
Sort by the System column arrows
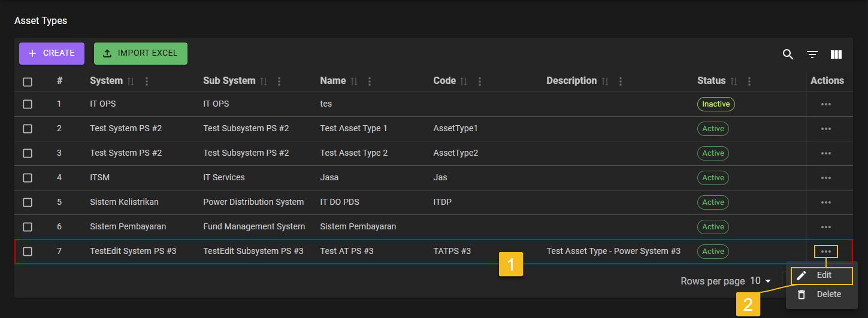tap(131, 81)
